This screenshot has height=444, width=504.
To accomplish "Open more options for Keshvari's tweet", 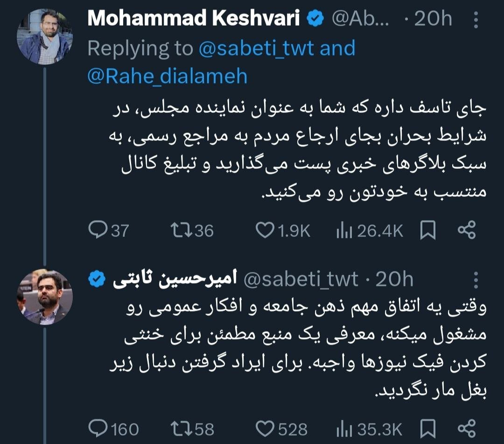I will pos(476,20).
